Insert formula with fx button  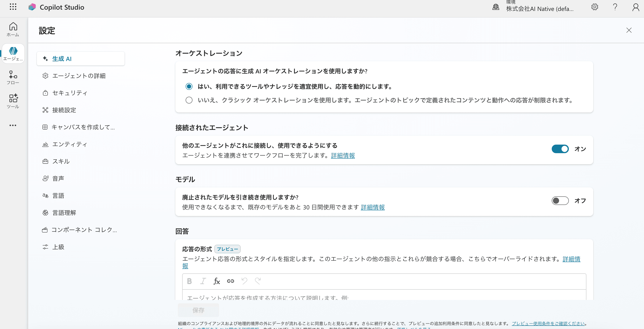pos(216,281)
